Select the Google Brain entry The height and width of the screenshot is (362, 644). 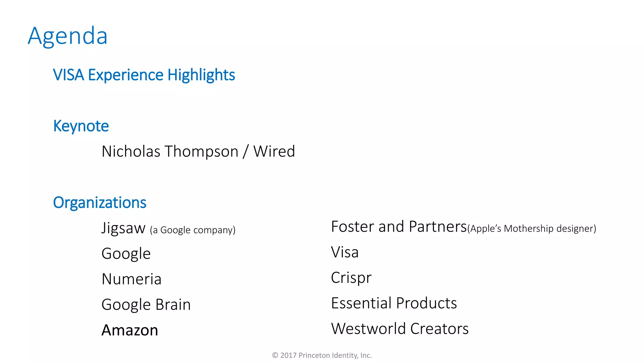click(x=146, y=304)
